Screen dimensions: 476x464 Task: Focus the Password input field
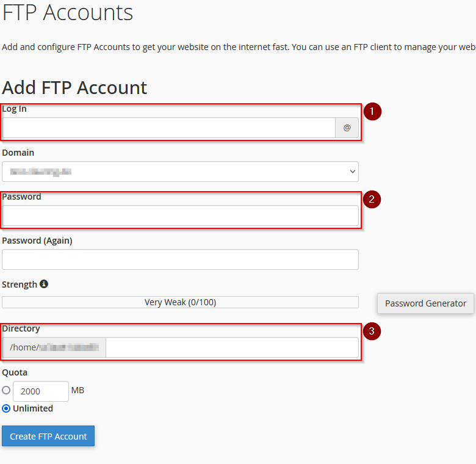(x=180, y=216)
